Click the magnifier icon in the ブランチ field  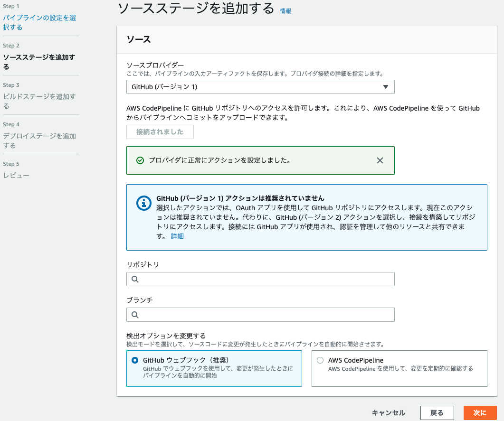point(134,314)
